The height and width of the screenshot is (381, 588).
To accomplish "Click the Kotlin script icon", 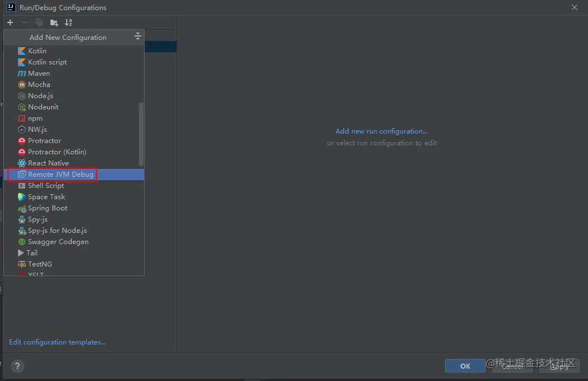I will pyautogui.click(x=22, y=62).
